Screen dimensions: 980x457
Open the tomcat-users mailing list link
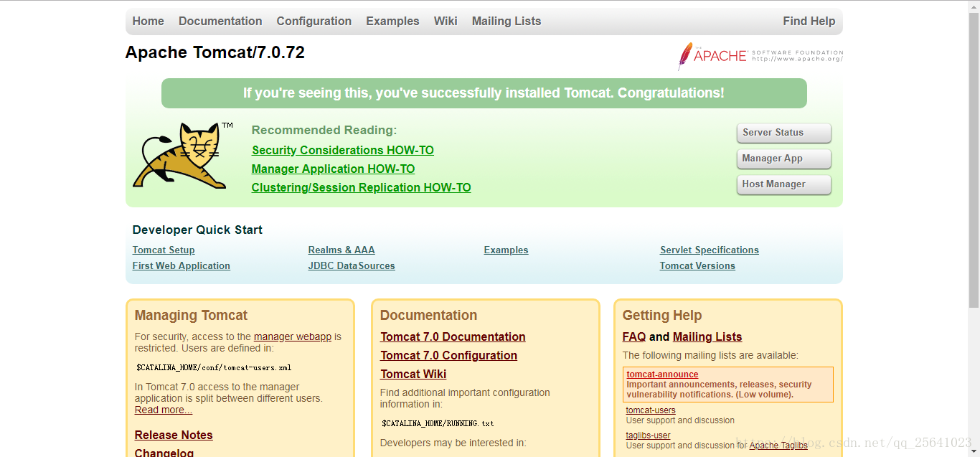(x=651, y=410)
